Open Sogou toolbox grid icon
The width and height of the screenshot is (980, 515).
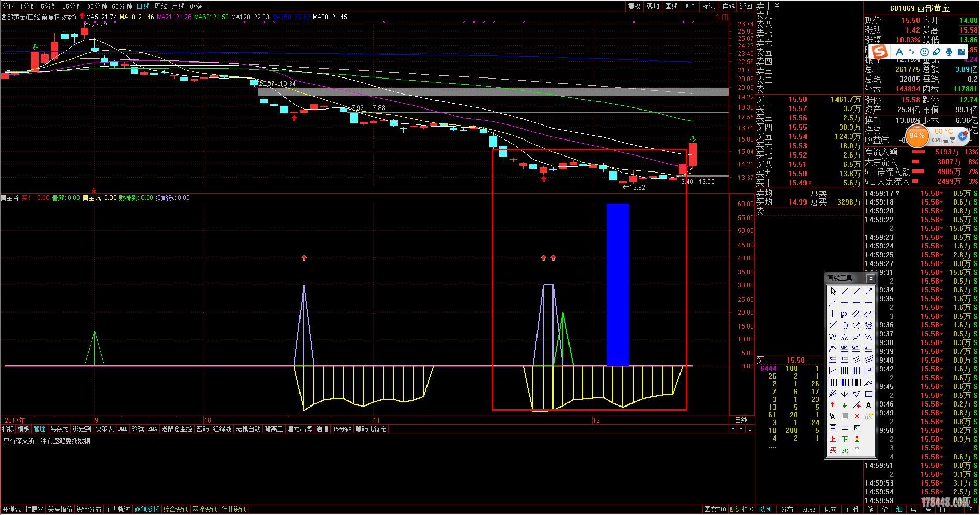961,52
